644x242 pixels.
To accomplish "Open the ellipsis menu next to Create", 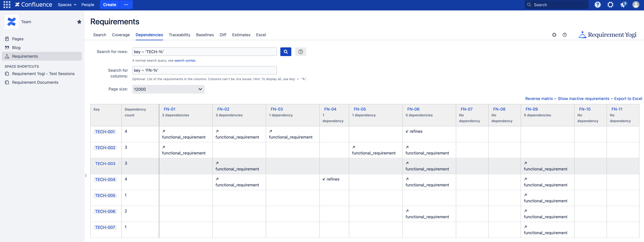I will coord(126,4).
